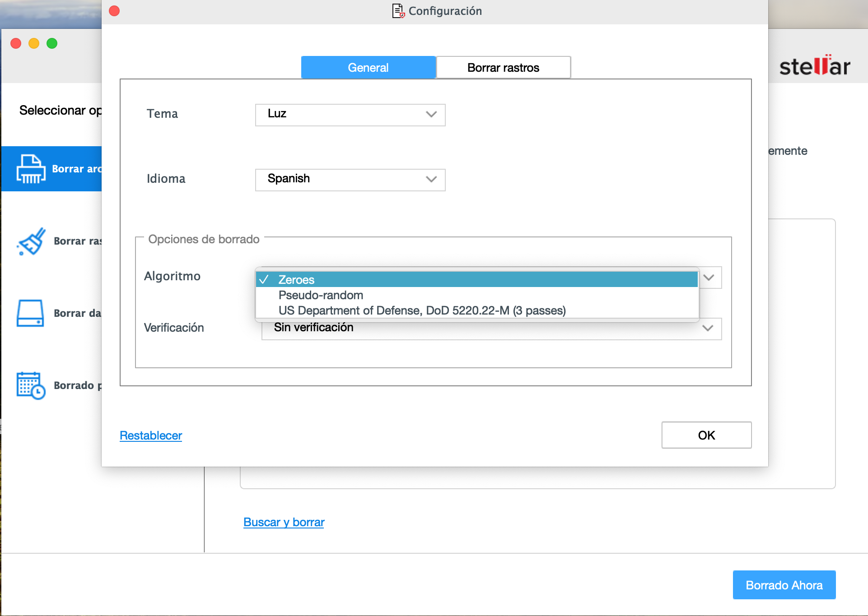Screen dimensions: 868x616
Task: Click the Configuración document icon in title bar
Action: click(398, 11)
